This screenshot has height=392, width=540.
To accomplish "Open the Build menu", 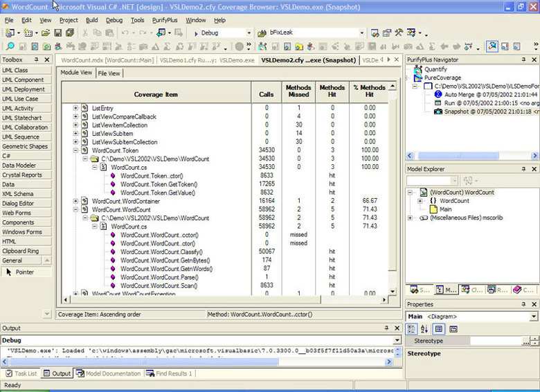I will click(92, 20).
